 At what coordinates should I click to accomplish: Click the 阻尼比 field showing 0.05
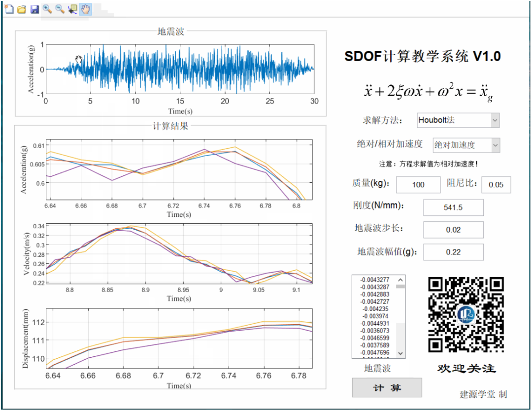coord(496,185)
